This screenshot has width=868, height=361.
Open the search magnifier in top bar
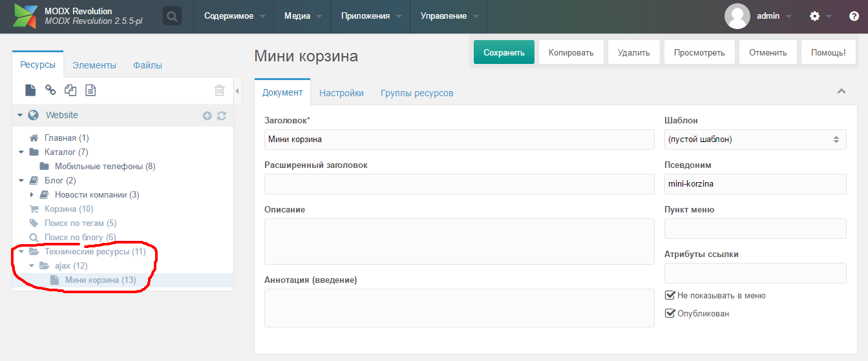[x=172, y=16]
